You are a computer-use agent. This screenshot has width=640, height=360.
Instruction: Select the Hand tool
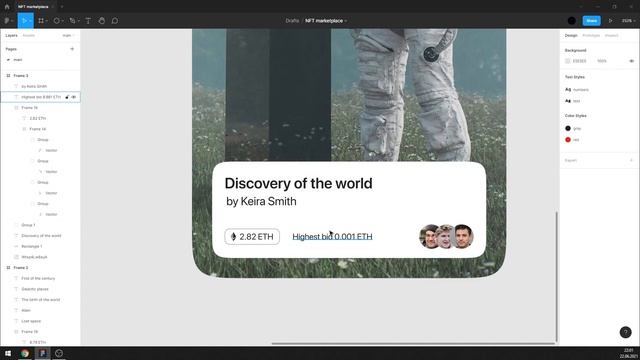pyautogui.click(x=102, y=20)
